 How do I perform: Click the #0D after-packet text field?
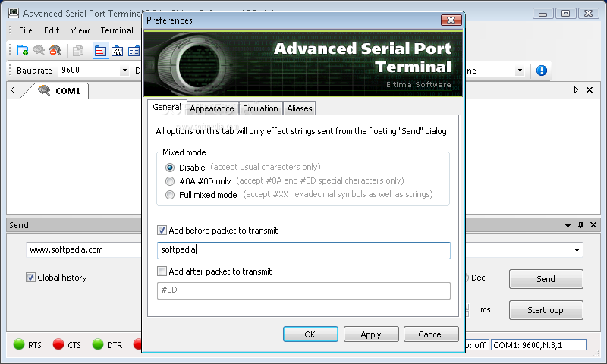(303, 290)
